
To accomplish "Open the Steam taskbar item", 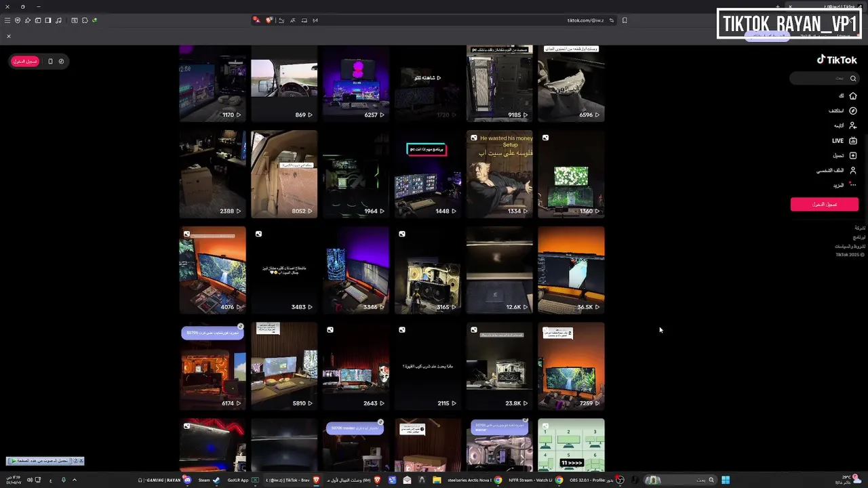I will [x=209, y=480].
